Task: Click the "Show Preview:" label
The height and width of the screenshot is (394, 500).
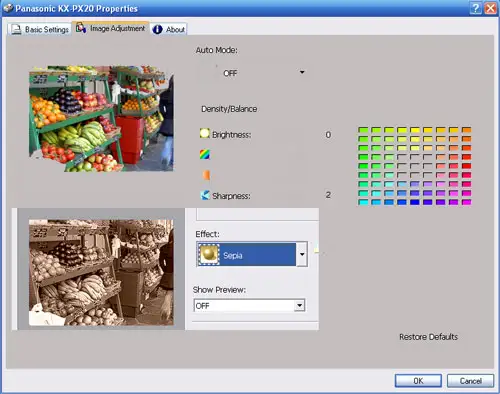Action: coord(219,290)
